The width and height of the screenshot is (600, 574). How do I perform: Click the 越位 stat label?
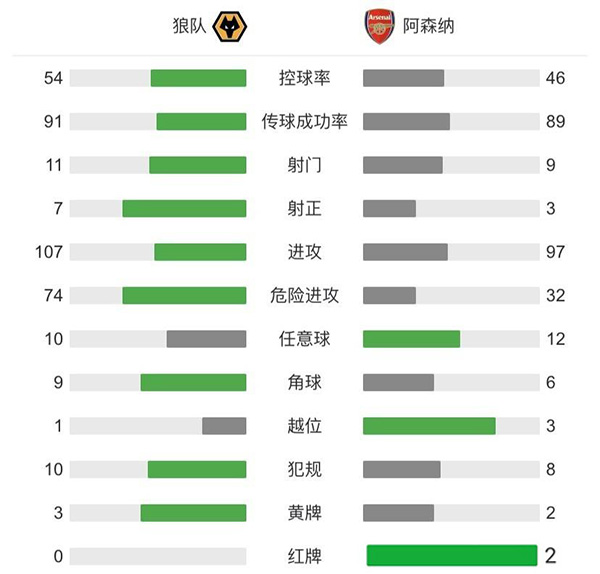pos(305,426)
